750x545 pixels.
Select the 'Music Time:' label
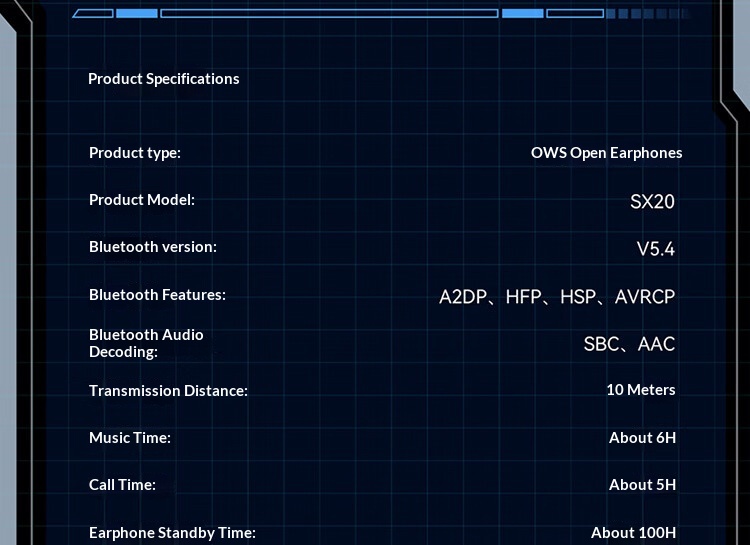(130, 438)
